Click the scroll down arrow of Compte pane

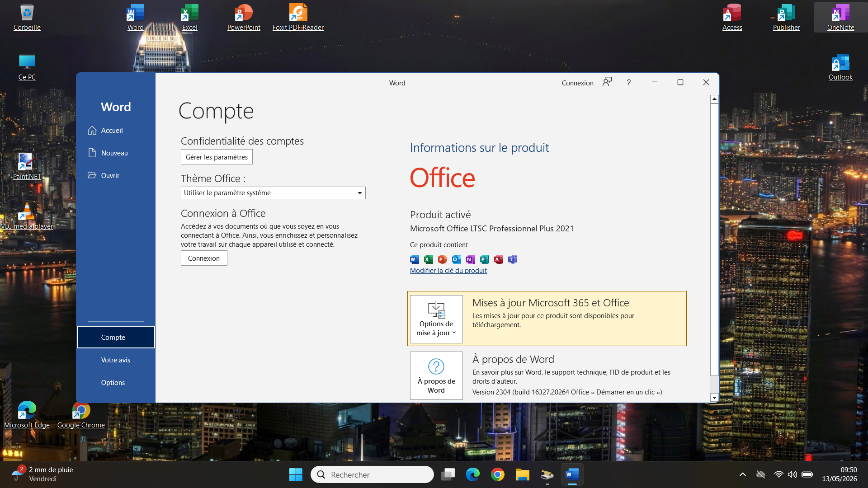click(714, 398)
